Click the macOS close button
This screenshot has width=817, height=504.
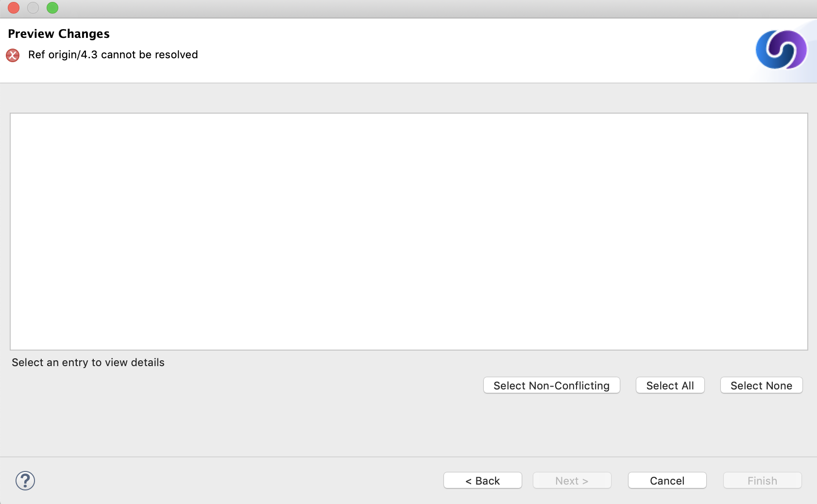[x=13, y=8]
